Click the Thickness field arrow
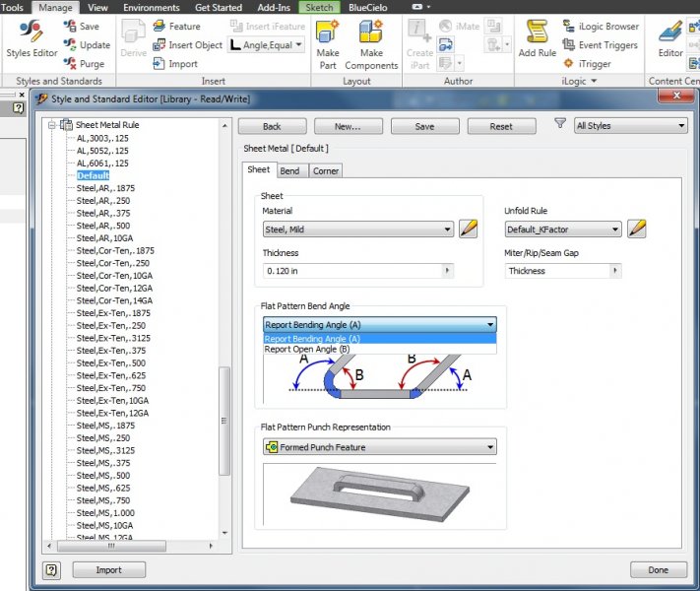700x591 pixels. click(x=447, y=270)
